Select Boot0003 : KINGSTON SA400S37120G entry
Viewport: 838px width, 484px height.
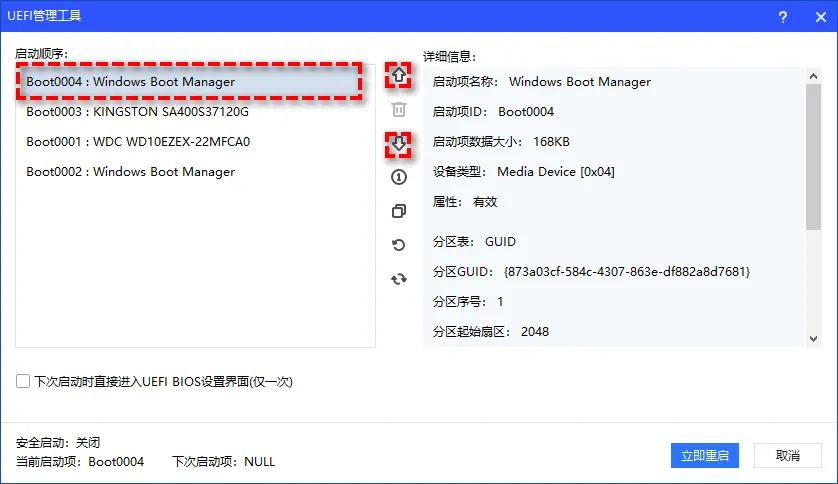pos(196,112)
